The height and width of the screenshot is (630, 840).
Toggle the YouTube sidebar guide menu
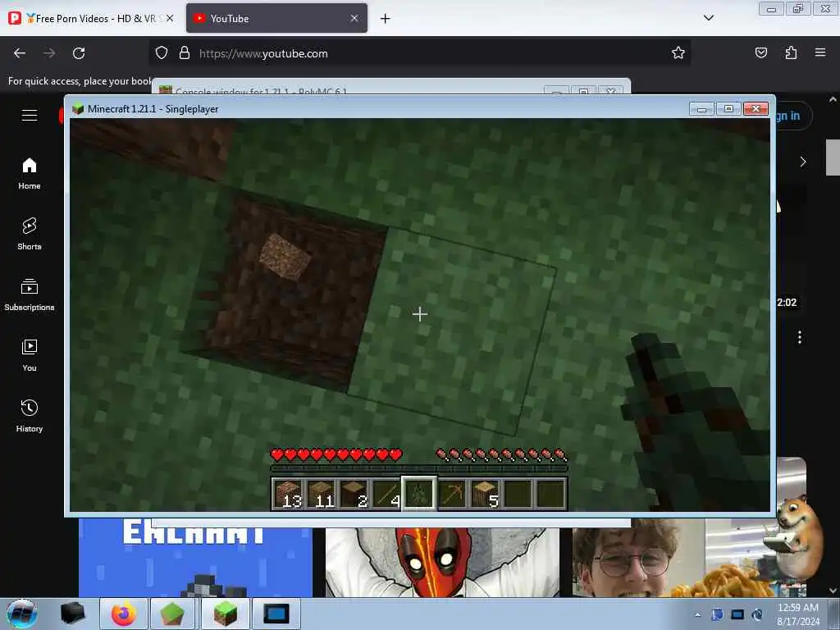point(30,115)
